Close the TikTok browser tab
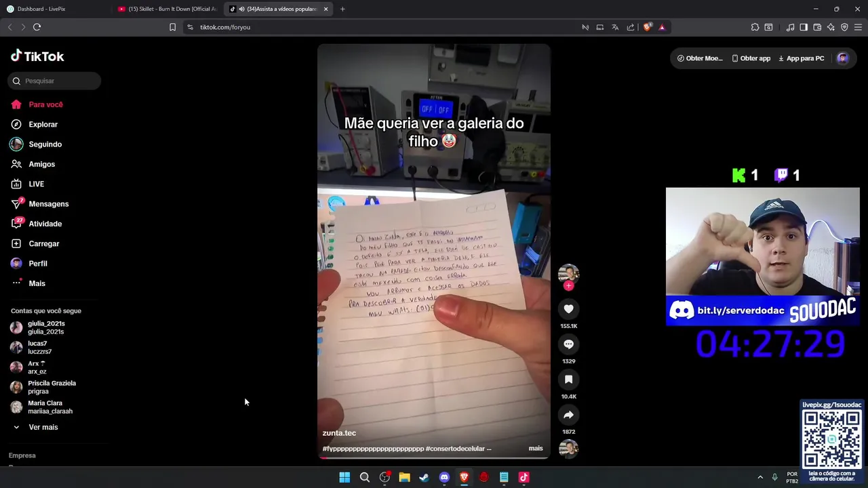This screenshot has height=488, width=868. [x=326, y=9]
